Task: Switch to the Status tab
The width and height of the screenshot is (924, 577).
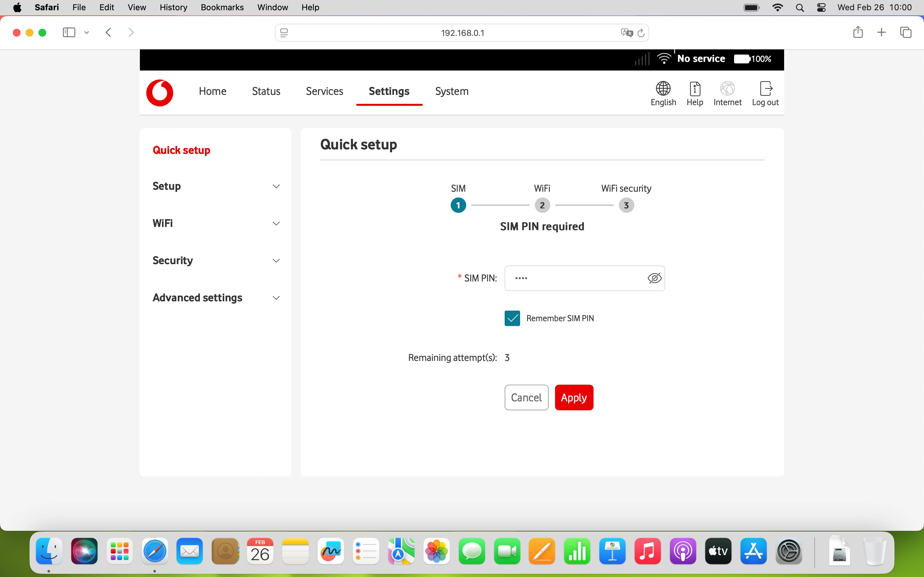Action: tap(266, 91)
